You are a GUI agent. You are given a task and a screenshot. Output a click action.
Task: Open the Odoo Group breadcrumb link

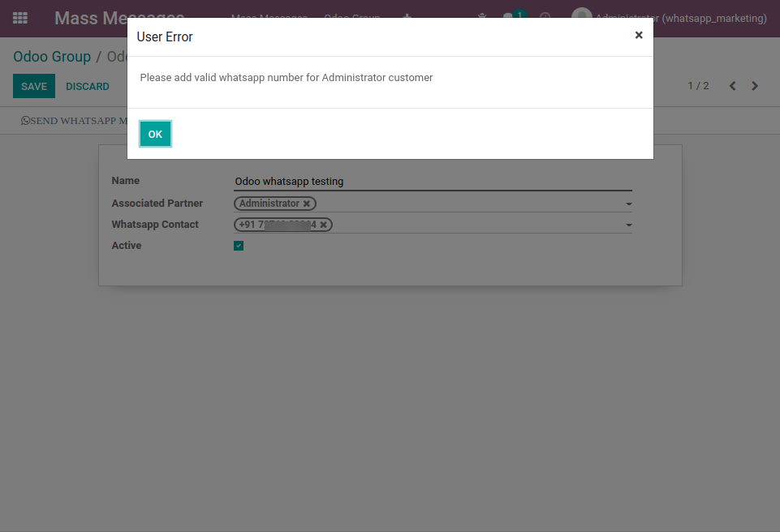[x=52, y=57]
